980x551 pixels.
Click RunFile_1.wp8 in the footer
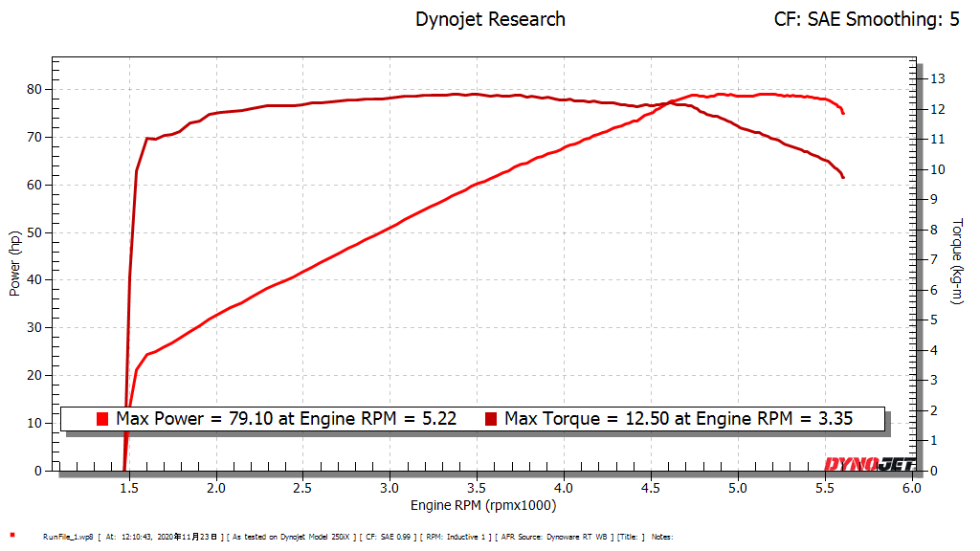point(68,537)
